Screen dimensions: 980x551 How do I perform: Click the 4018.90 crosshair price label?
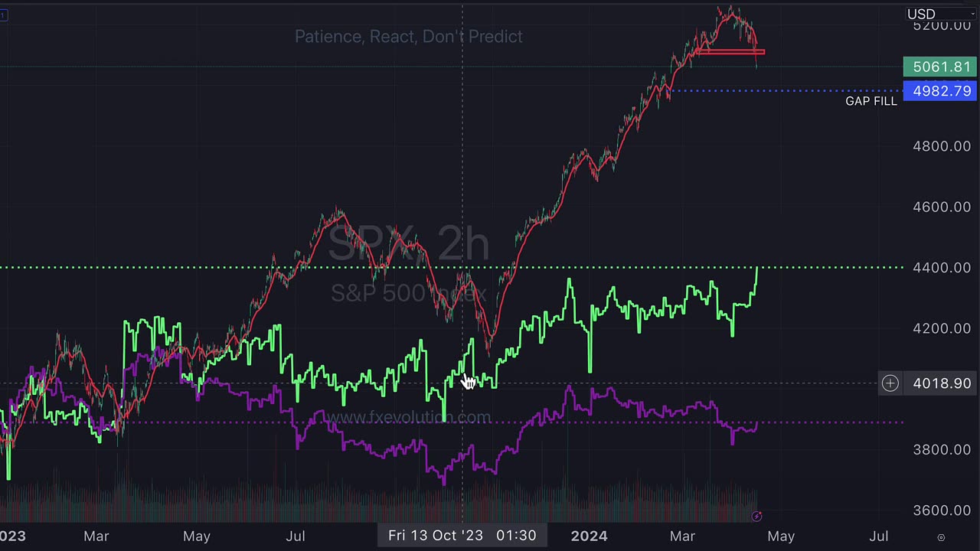click(941, 383)
